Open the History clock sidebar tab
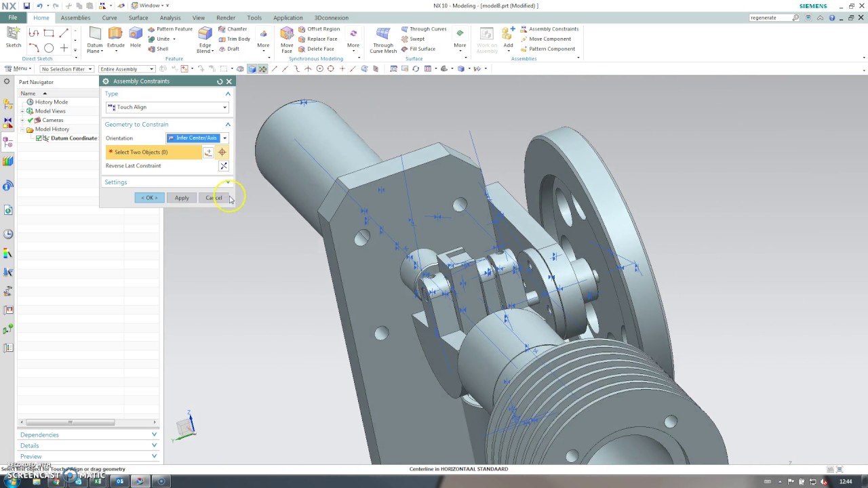 8,235
